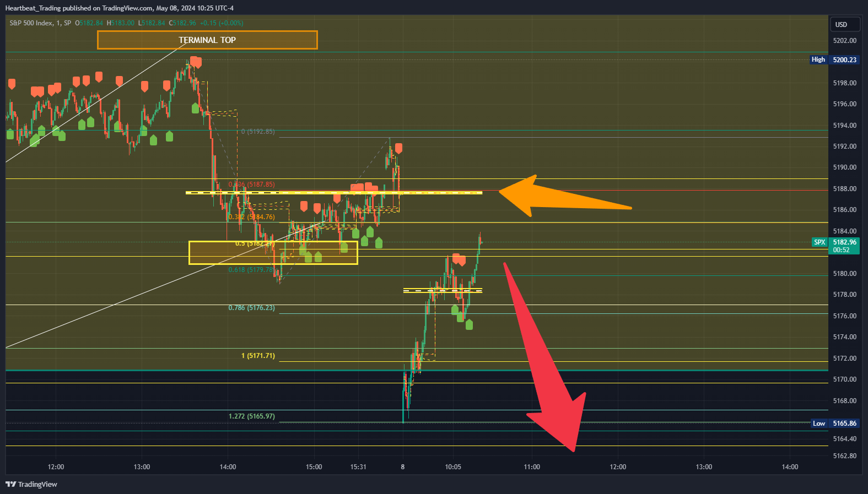Open the USD currency selector
This screenshot has height=494, width=868.
844,24
